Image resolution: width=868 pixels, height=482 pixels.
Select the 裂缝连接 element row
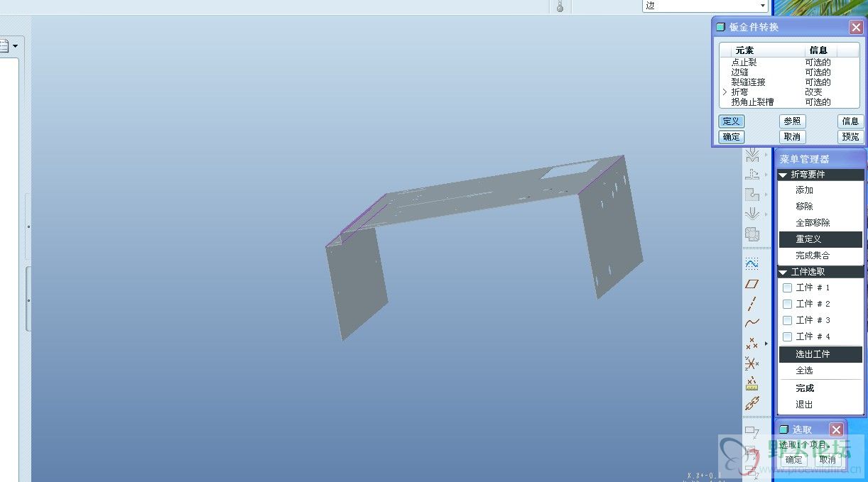coord(788,82)
